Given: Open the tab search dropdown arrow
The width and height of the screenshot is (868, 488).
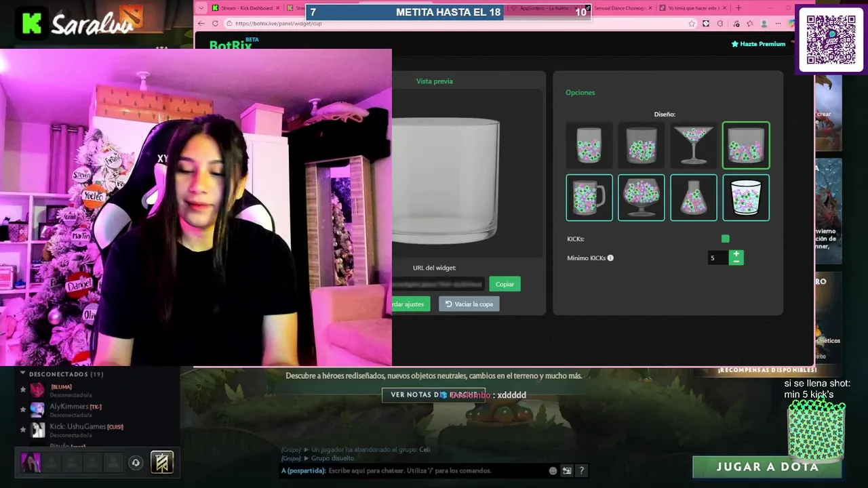Looking at the screenshot, I should [201, 8].
